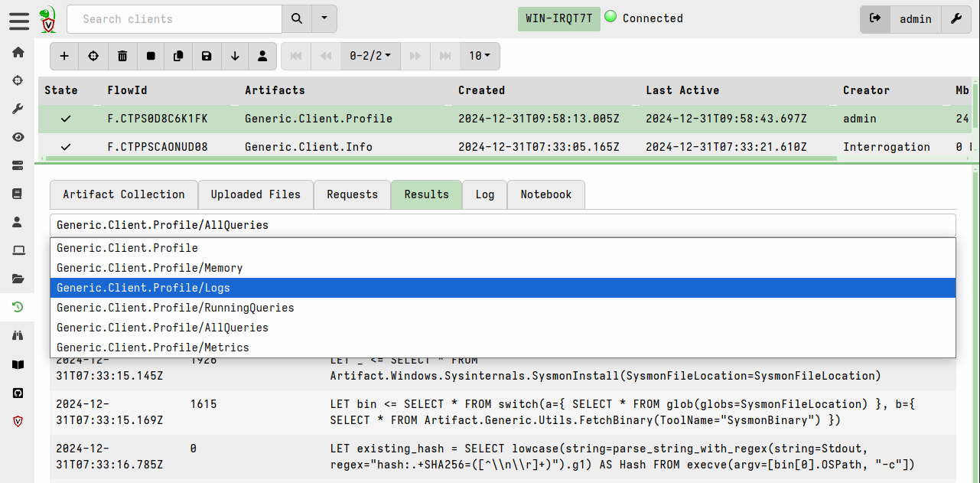Switch to the Notebook tab
980x483 pixels.
[545, 194]
